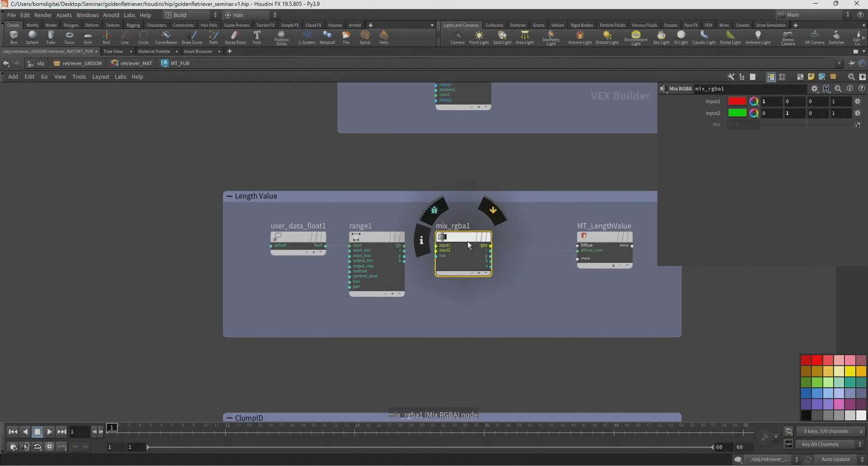The width and height of the screenshot is (868, 466).
Task: Open the Hair radial menu dropdown
Action: tap(251, 15)
